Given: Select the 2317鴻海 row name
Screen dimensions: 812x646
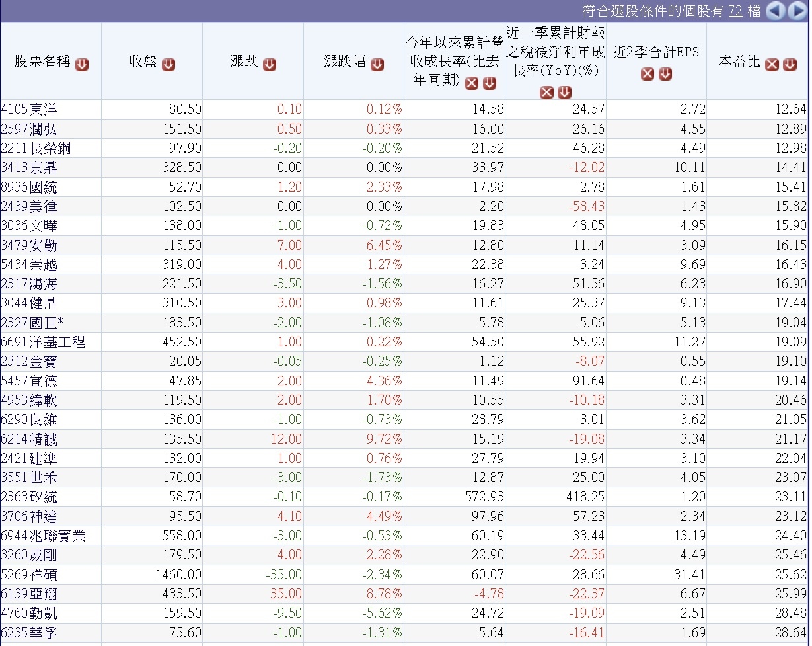Looking at the screenshot, I should click(29, 284).
